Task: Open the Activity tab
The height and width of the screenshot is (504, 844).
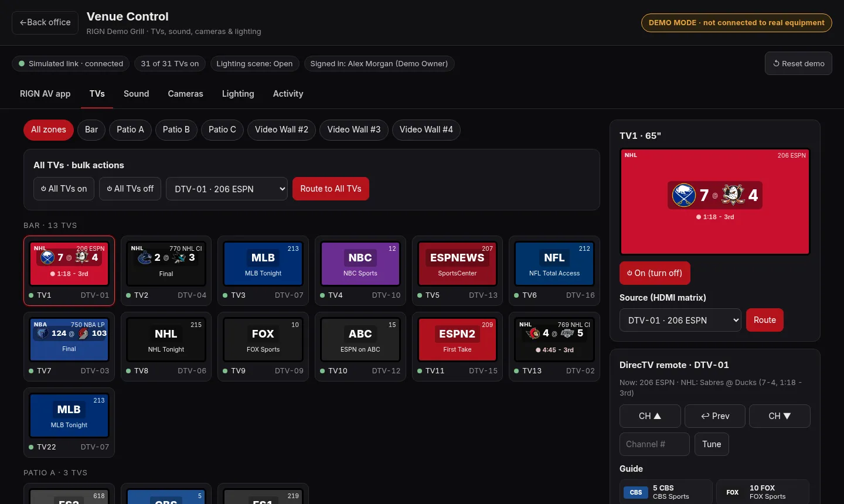Action: (x=288, y=94)
